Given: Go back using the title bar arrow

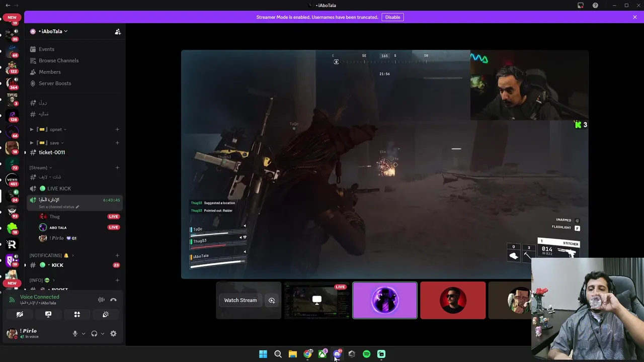Looking at the screenshot, I should coord(8,6).
